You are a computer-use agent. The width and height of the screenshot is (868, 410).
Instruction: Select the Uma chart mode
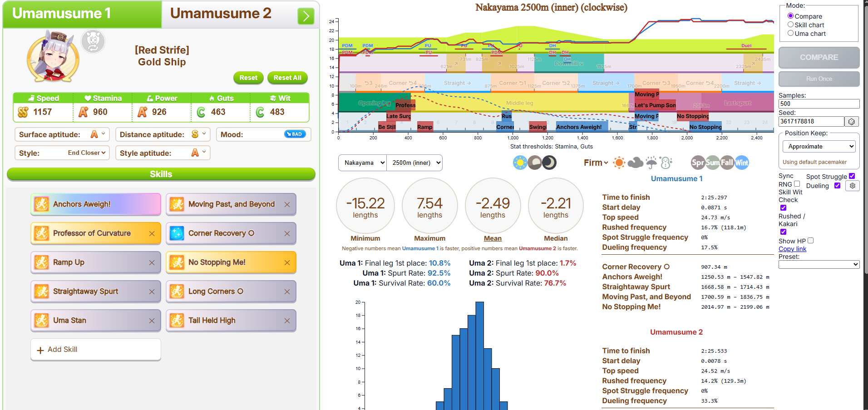(x=790, y=33)
